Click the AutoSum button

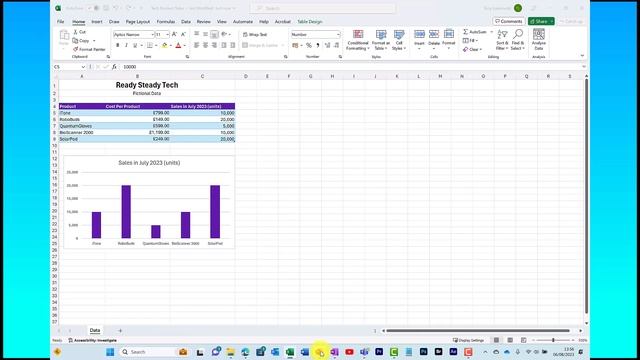click(476, 32)
